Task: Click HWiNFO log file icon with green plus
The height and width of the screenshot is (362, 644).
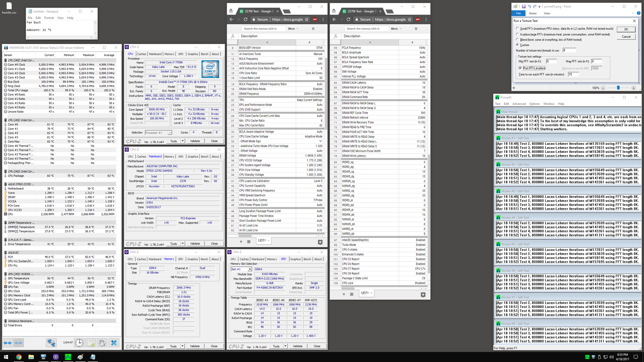Action: click(91, 343)
